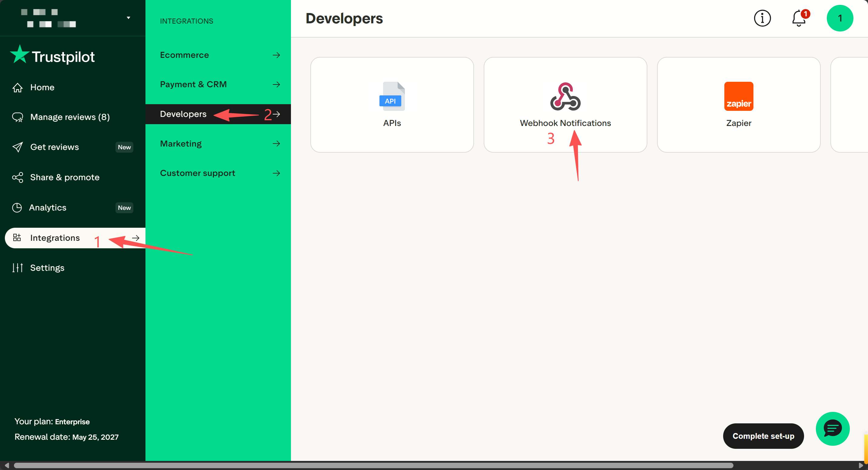Click the New badge beside Analytics
This screenshot has width=868, height=470.
pos(124,208)
